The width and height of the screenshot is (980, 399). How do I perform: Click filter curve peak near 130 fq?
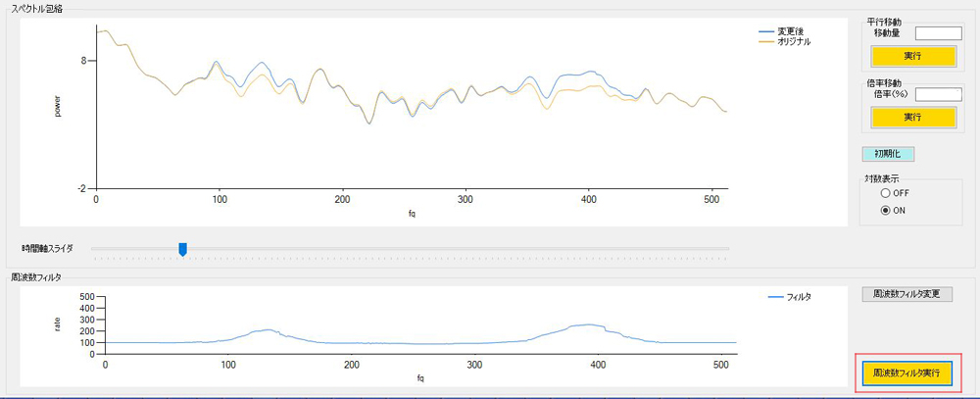point(266,330)
